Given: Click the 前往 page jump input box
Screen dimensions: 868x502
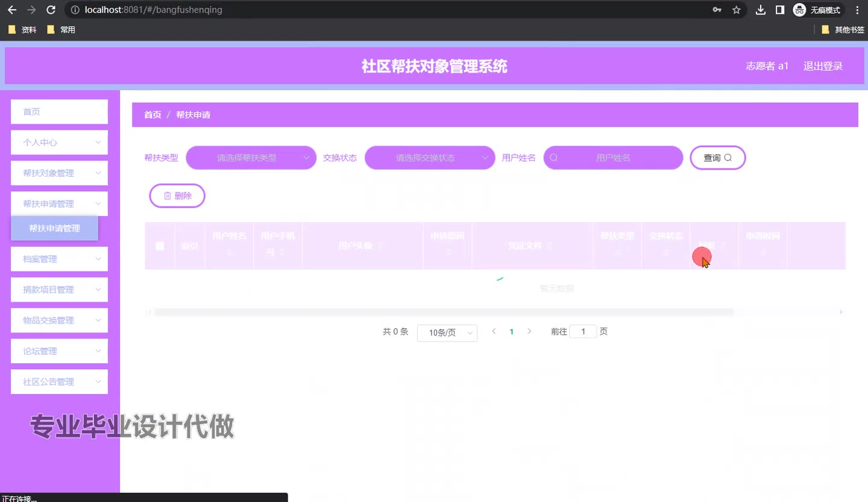Looking at the screenshot, I should click(x=583, y=331).
